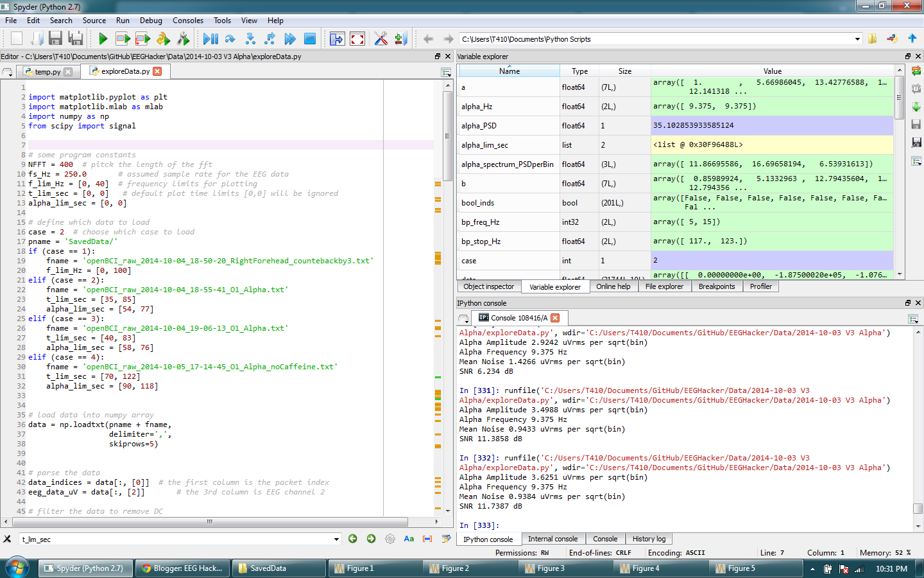Toggle case sensitive search option
Viewport: 924px width, 578px height.
[409, 539]
